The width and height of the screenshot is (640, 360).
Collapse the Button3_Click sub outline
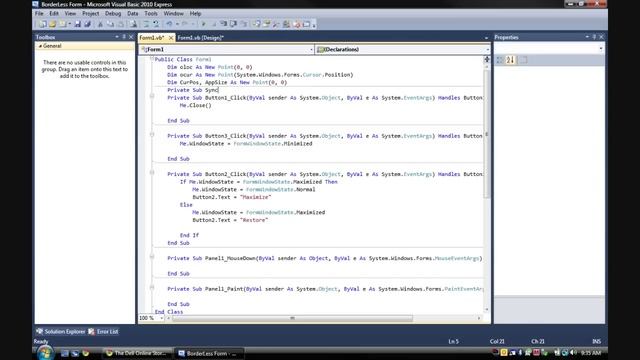coord(152,134)
